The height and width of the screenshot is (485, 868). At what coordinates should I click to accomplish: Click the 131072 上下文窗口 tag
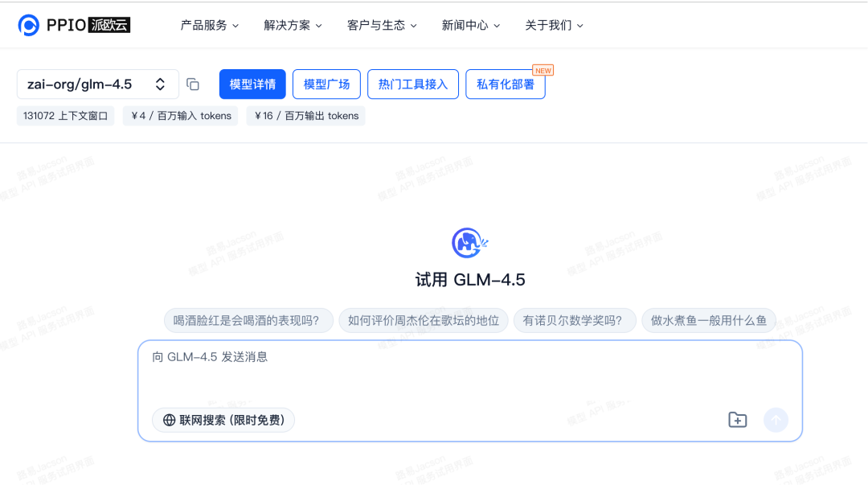[x=65, y=115]
